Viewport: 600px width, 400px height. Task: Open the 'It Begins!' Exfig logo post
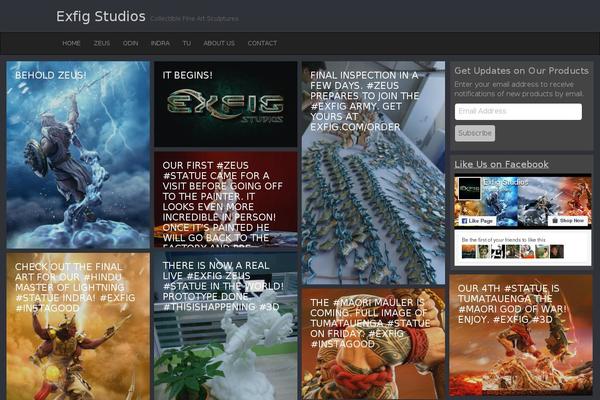(226, 104)
